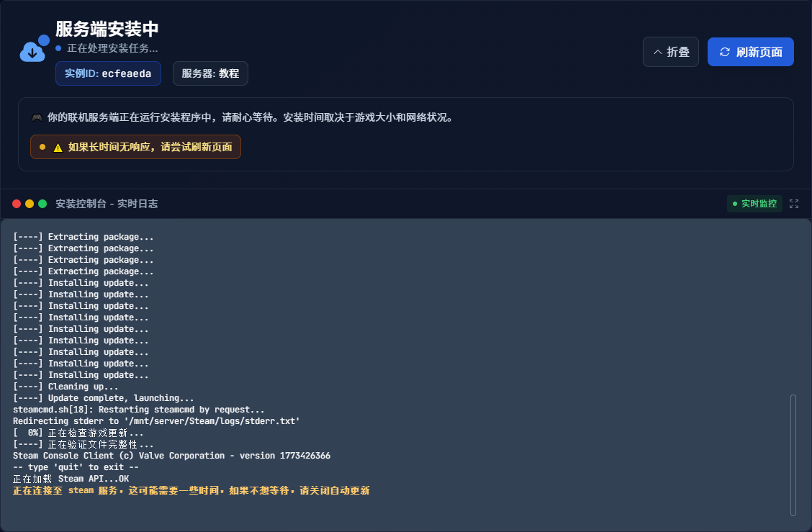Click the blue status dot under the title
Image resolution: width=812 pixels, height=532 pixels.
click(x=58, y=48)
